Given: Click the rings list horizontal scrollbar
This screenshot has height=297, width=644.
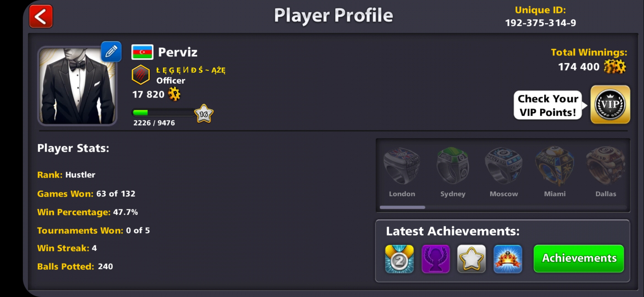Looking at the screenshot, I should [503, 207].
